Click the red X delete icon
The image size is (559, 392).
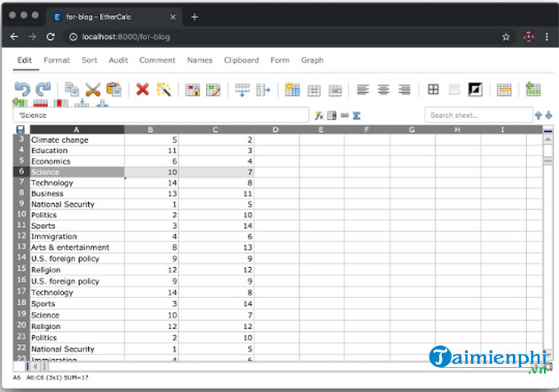click(142, 89)
